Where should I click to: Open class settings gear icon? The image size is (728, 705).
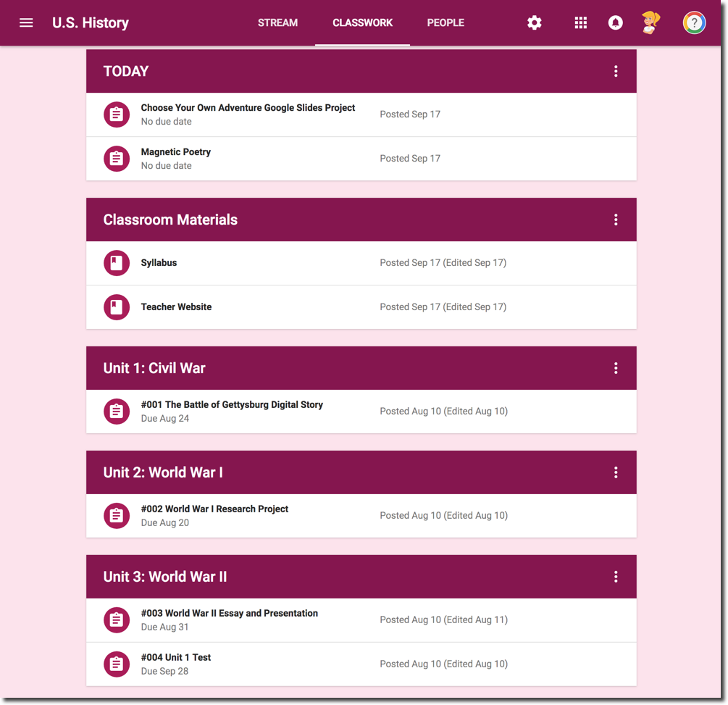click(535, 22)
